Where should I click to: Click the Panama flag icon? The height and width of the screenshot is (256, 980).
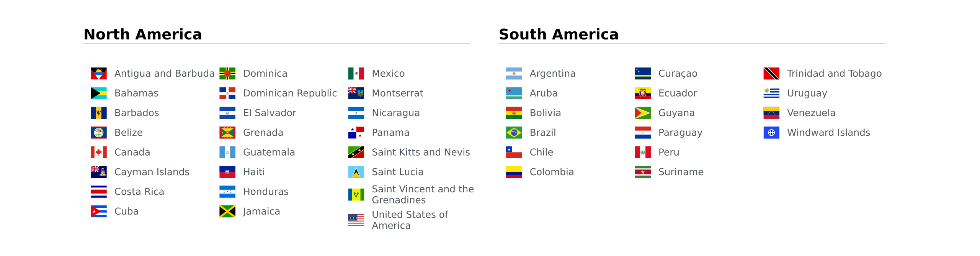(356, 133)
